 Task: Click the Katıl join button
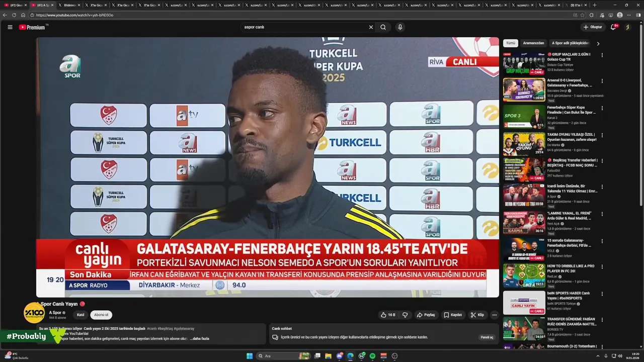click(x=80, y=315)
